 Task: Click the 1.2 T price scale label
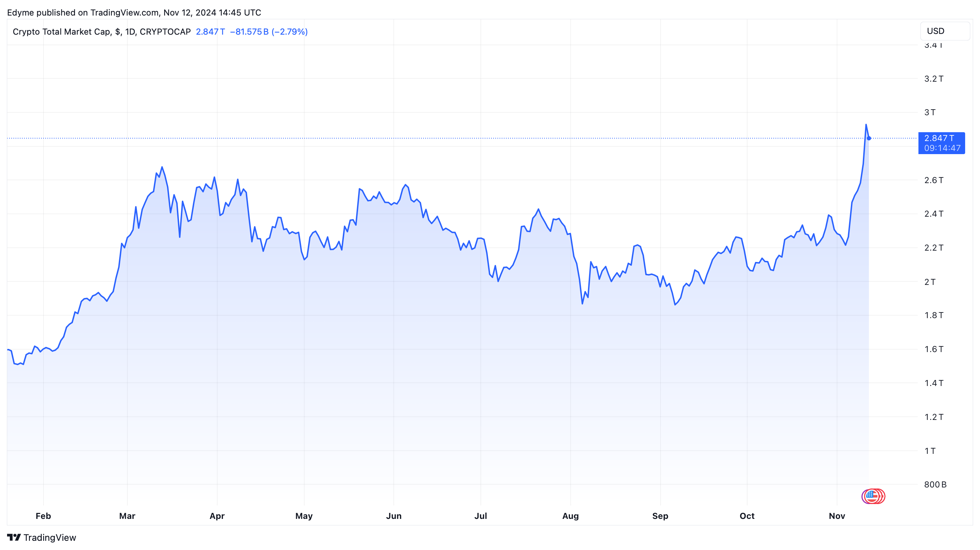pyautogui.click(x=934, y=417)
